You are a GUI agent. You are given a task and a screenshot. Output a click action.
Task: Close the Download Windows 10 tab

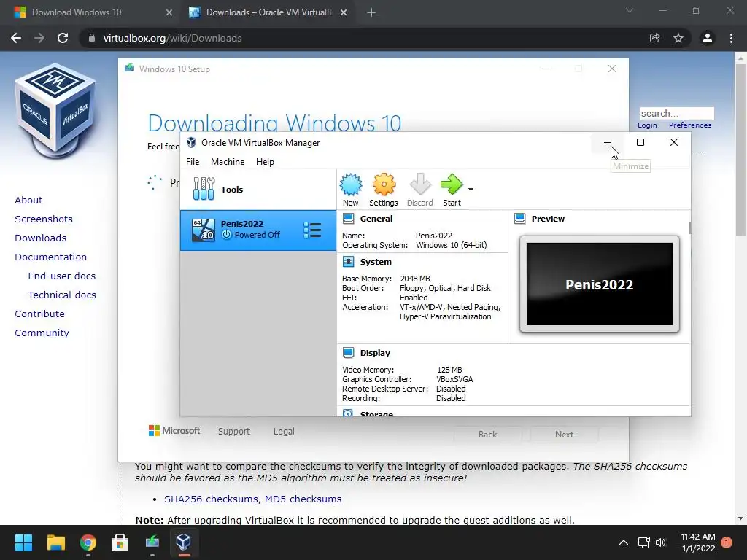169,12
